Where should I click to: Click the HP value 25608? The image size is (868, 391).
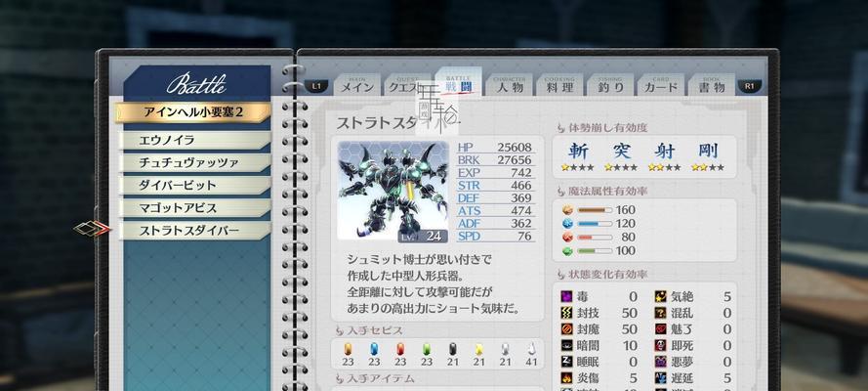pos(515,148)
